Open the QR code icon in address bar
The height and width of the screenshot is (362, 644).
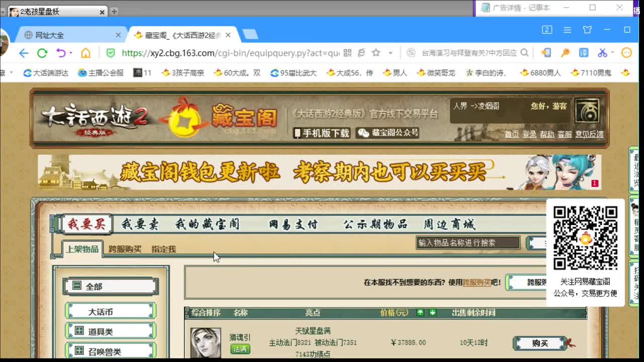tap(347, 53)
